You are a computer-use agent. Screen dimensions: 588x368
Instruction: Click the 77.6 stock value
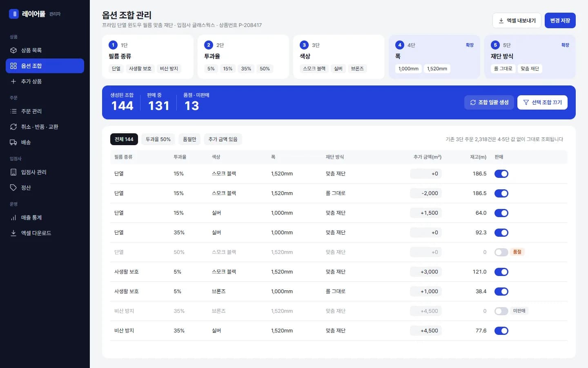tap(481, 331)
